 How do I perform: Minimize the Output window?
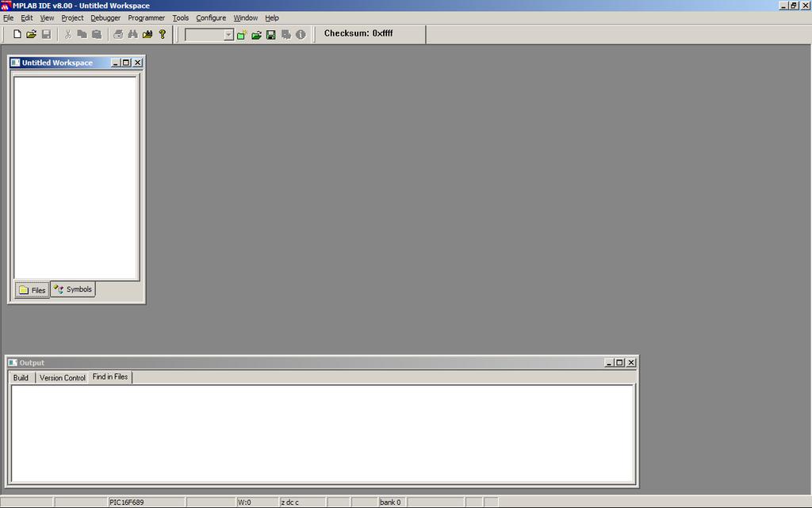[609, 363]
